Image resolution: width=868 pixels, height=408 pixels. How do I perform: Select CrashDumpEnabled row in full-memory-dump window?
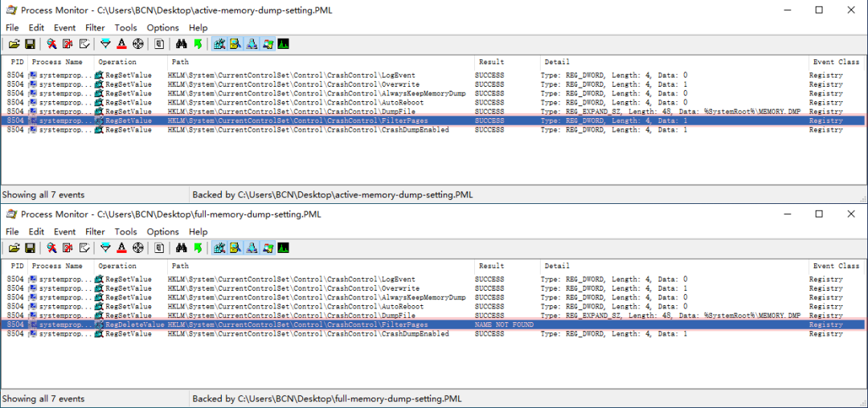coord(433,334)
